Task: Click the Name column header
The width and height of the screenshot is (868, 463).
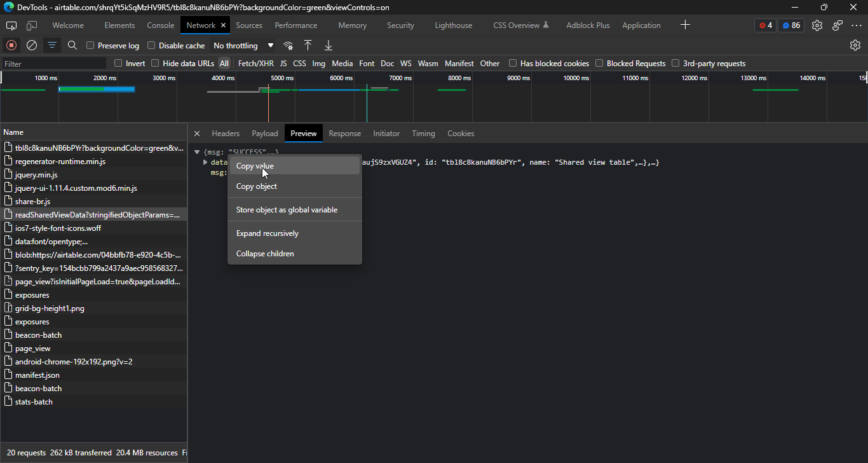Action: tap(93, 132)
